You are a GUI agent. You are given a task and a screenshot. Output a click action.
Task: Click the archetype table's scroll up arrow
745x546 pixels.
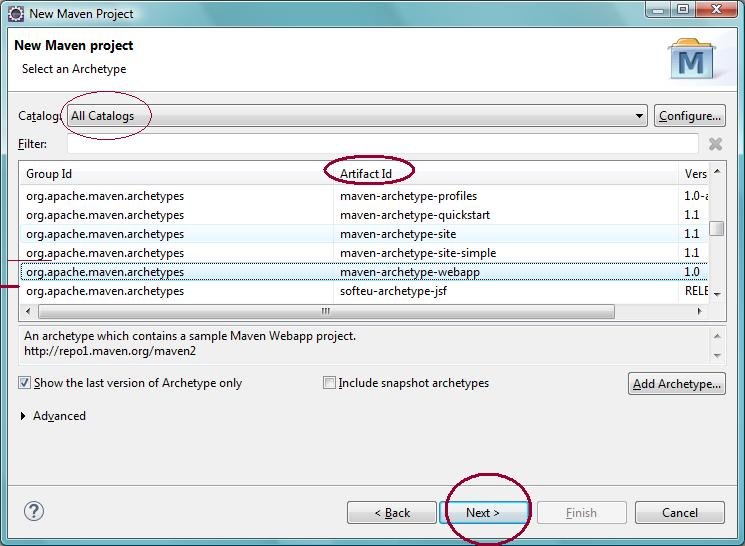[717, 171]
